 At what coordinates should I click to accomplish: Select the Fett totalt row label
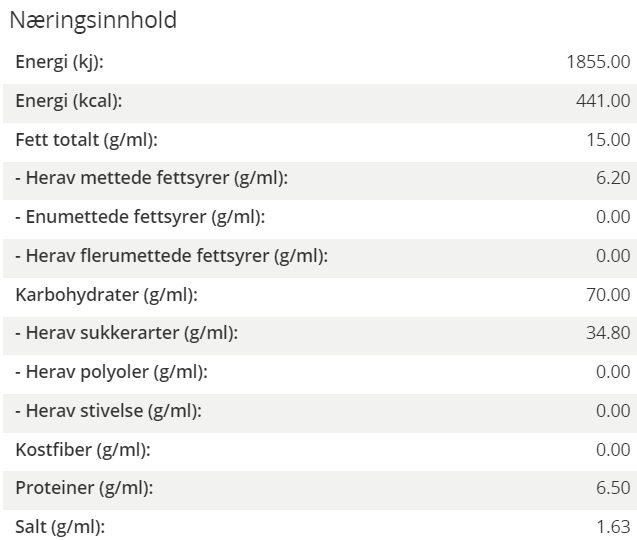(x=87, y=140)
